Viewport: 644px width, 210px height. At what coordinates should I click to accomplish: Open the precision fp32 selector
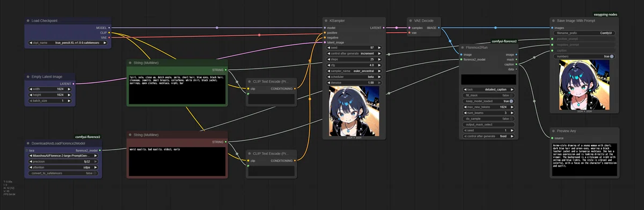pyautogui.click(x=64, y=162)
